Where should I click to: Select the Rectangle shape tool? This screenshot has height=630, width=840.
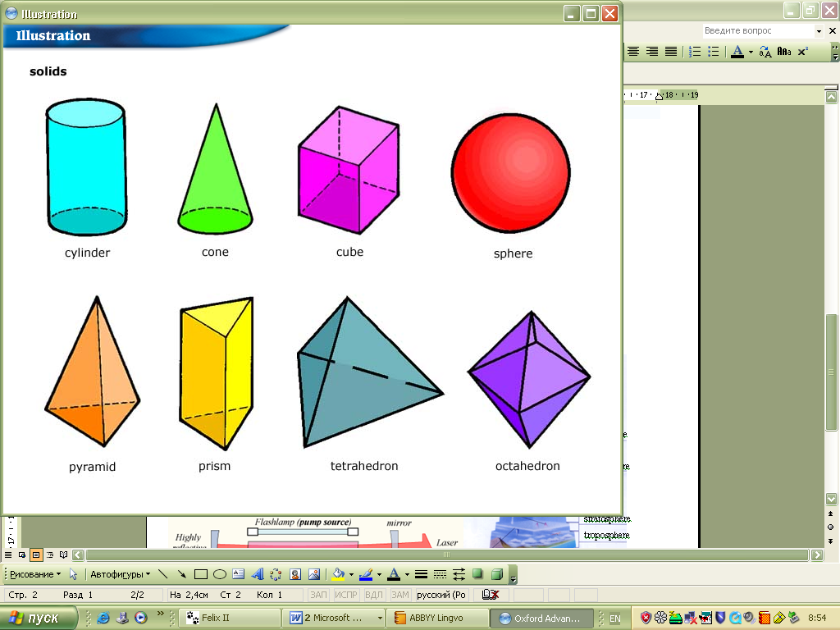click(201, 574)
